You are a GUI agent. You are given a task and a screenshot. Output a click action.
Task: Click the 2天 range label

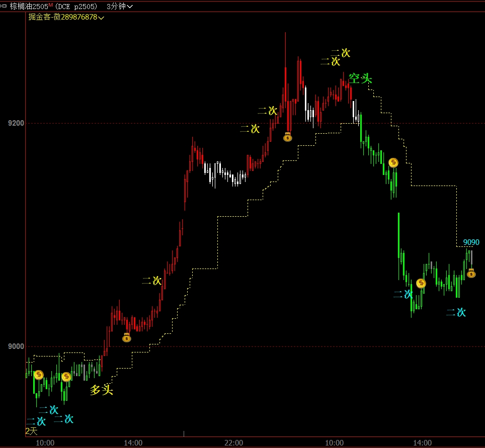coord(31,431)
